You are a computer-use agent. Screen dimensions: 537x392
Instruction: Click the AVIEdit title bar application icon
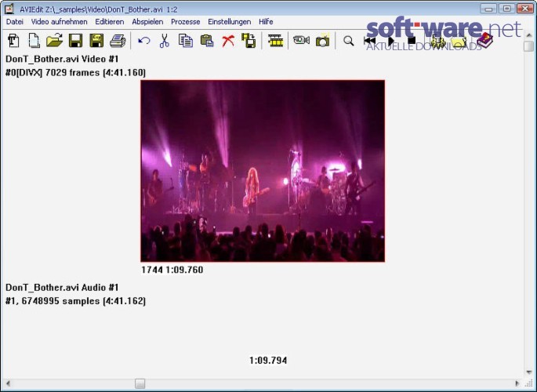9,9
